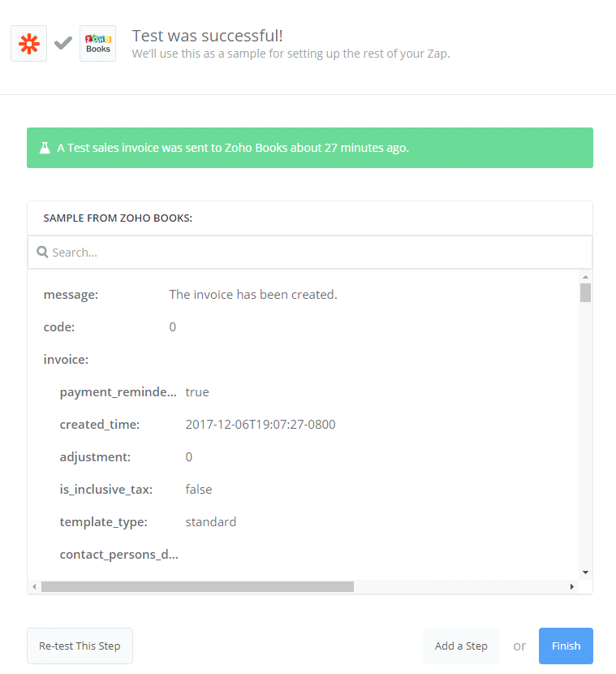This screenshot has height=674, width=616.
Task: Click the right arrow of horizontal scrollbar
Action: pyautogui.click(x=571, y=586)
